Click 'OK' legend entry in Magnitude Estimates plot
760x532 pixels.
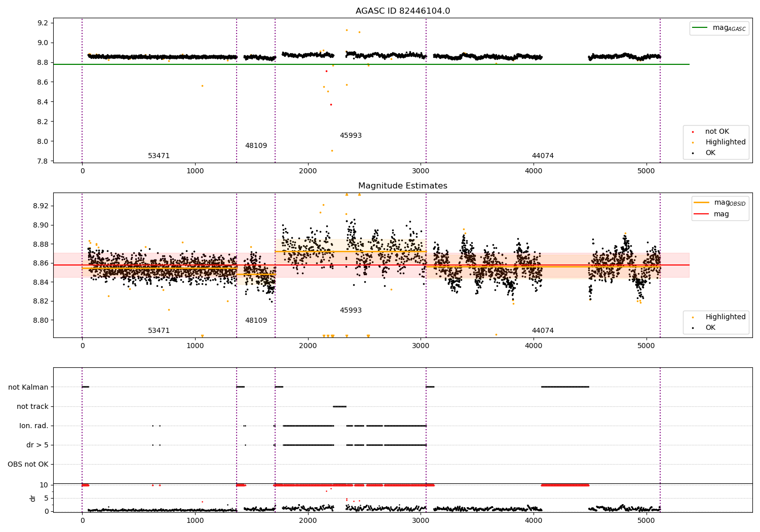(x=704, y=328)
